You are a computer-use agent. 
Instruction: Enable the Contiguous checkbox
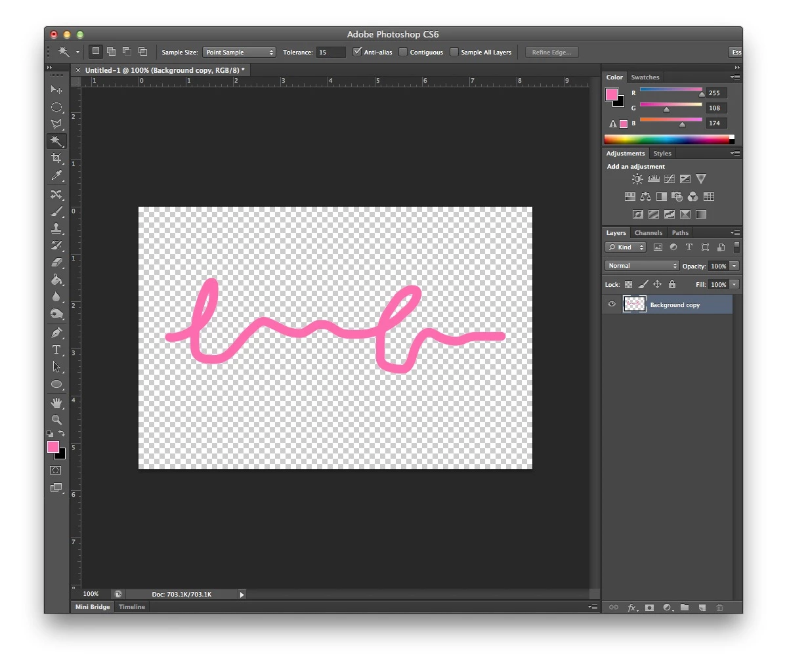(402, 52)
